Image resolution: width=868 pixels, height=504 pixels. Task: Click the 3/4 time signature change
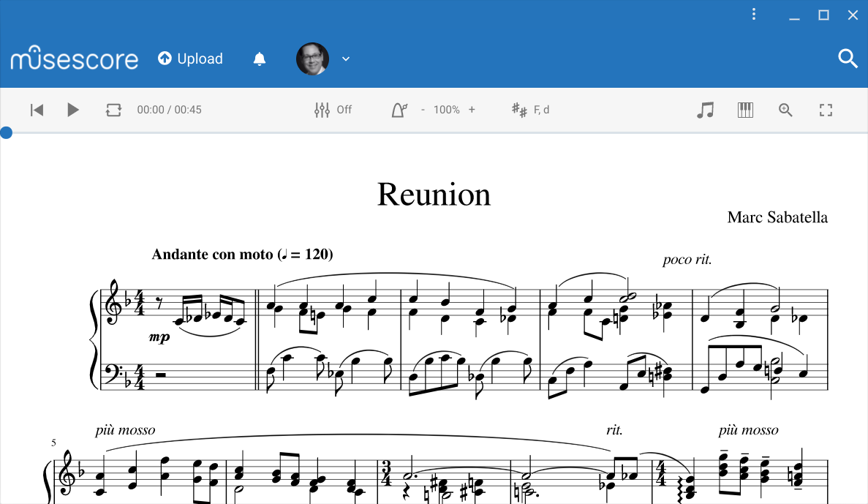(x=386, y=473)
